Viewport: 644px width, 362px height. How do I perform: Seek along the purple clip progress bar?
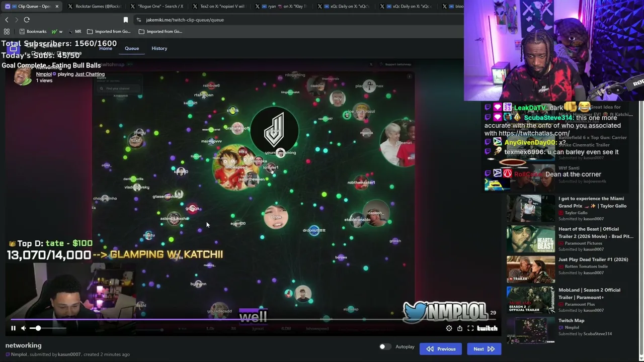click(253, 319)
